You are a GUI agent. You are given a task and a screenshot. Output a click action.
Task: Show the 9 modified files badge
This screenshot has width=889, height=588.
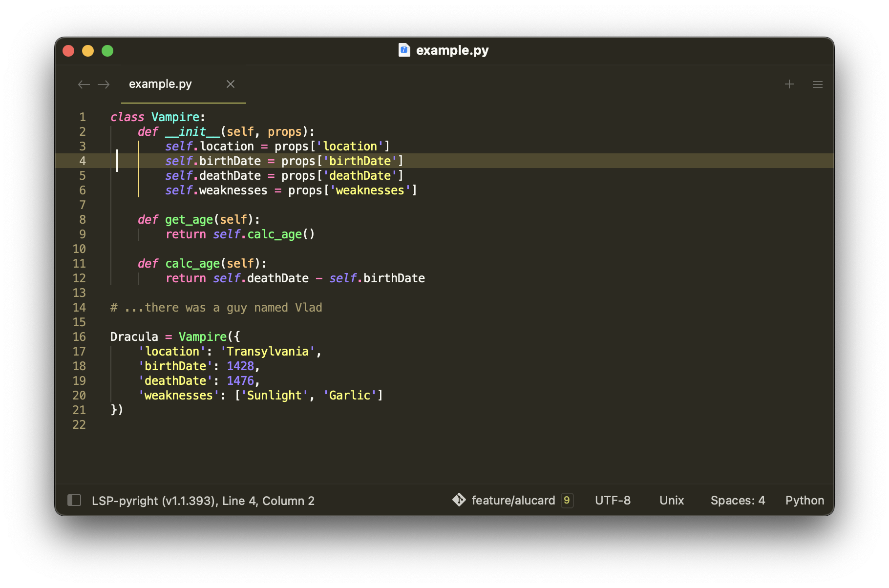567,500
